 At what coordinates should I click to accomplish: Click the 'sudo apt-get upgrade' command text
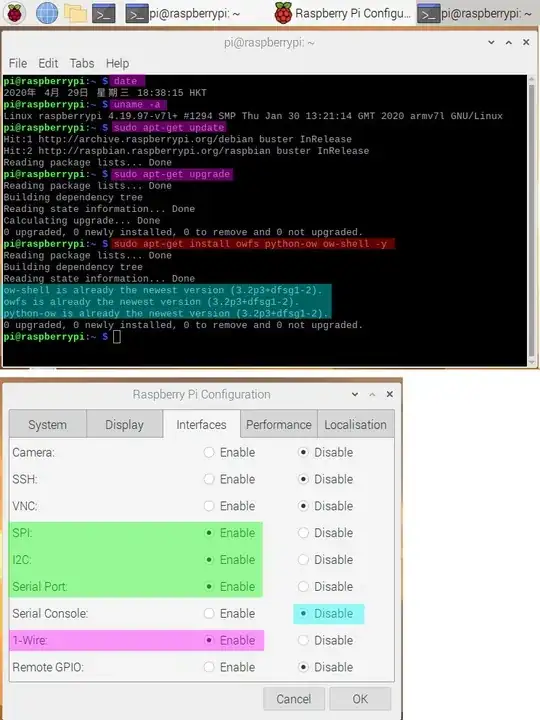(x=172, y=174)
